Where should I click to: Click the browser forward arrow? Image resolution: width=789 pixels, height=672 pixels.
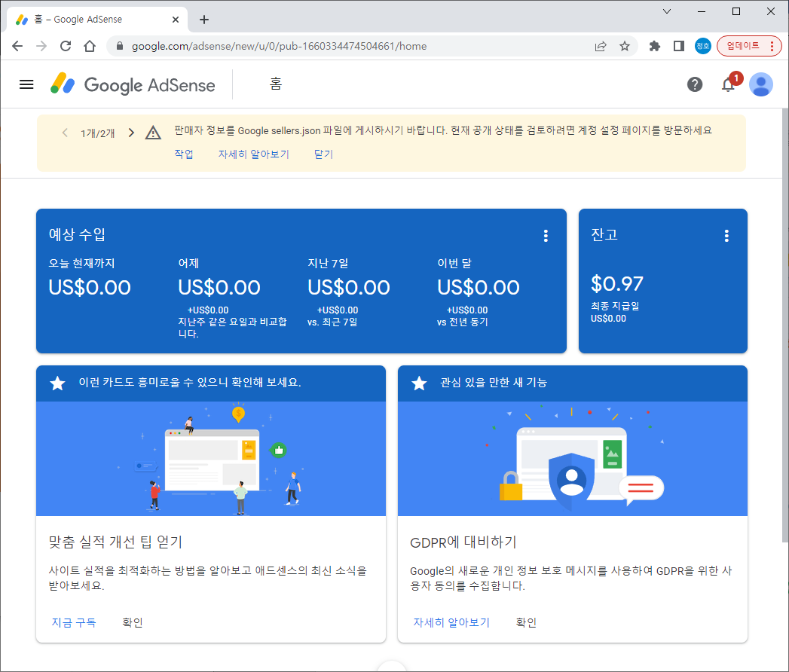(x=41, y=46)
